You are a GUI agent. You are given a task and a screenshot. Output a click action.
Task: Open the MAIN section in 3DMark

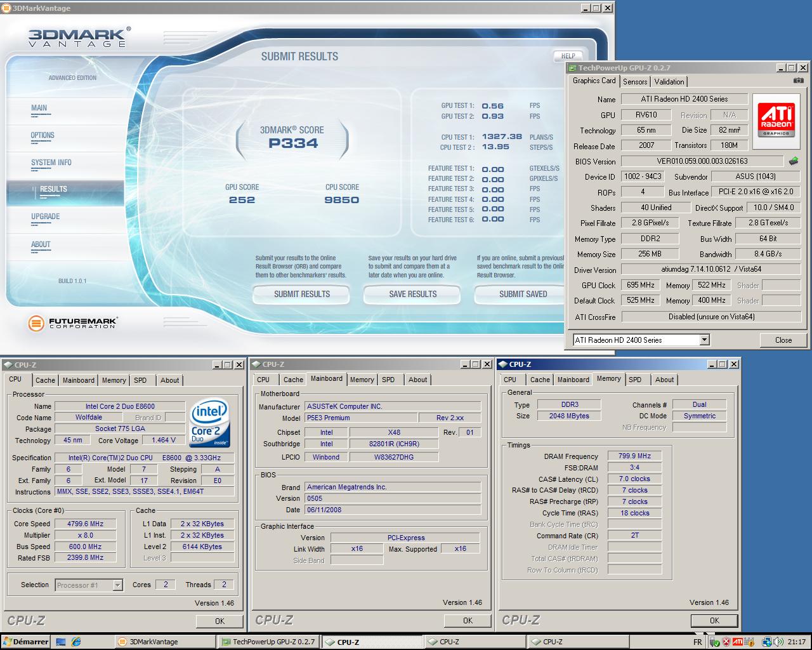coord(39,108)
